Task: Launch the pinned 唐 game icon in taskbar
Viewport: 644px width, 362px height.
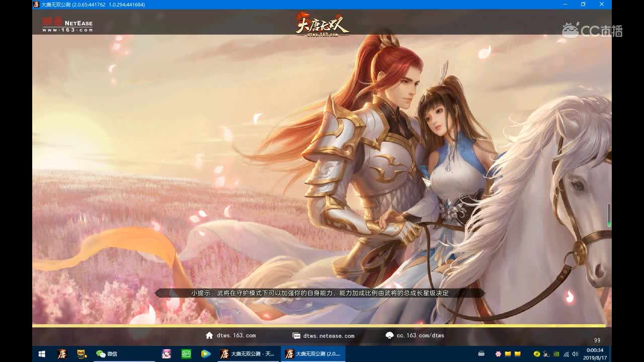Action: (62, 354)
